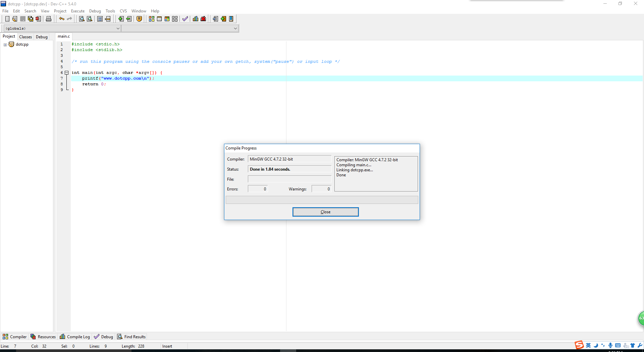Click the green plus Add to project icon
This screenshot has height=352, width=644.
(121, 19)
